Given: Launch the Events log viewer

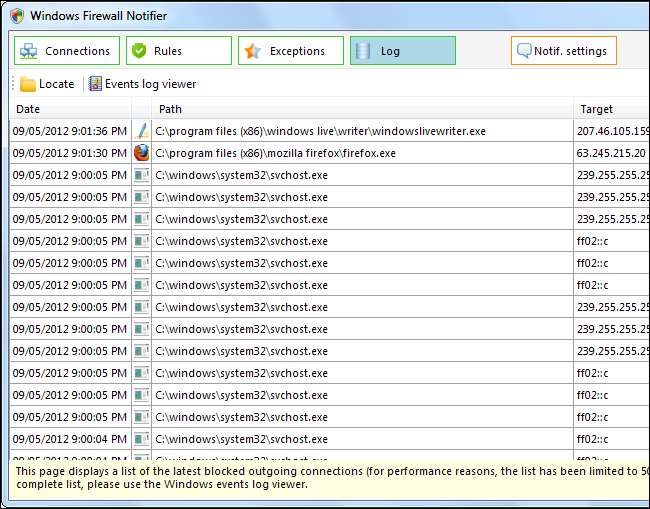Looking at the screenshot, I should coord(142,84).
